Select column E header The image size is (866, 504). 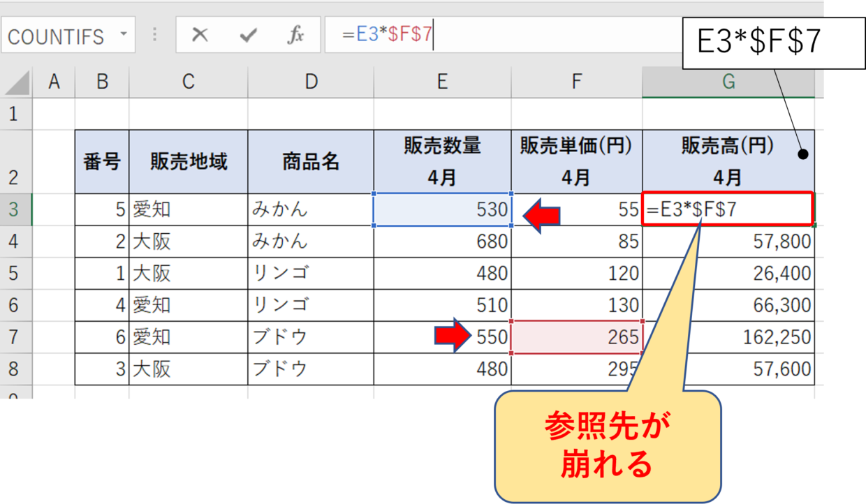click(x=442, y=82)
